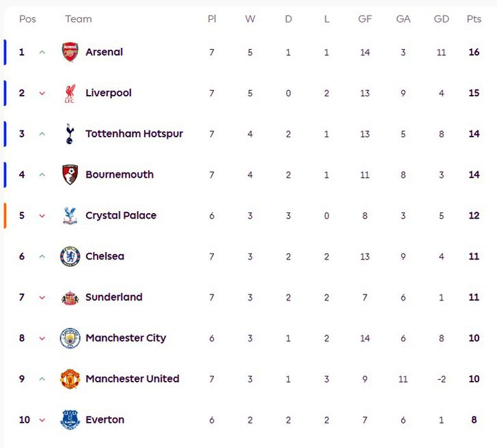Open the Tottenham Hotspur team link
The height and width of the screenshot is (448, 497).
(134, 134)
